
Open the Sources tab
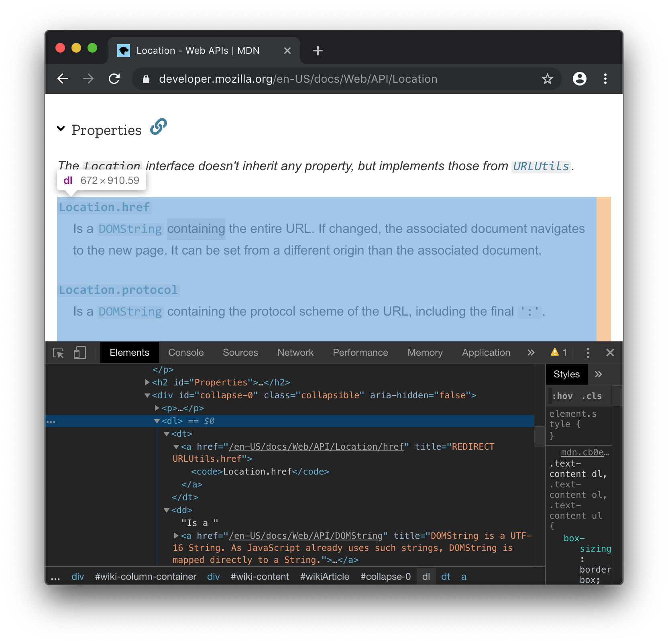point(240,353)
